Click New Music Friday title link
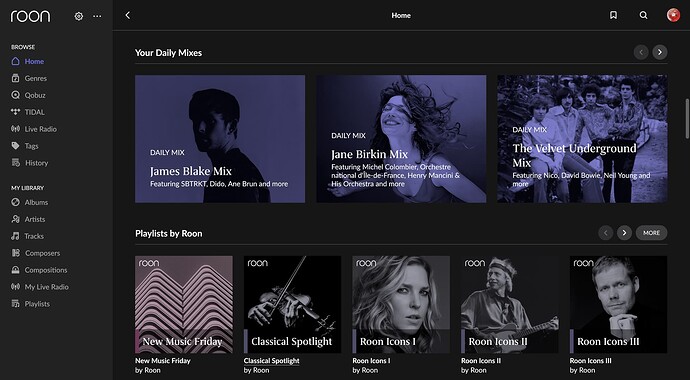The image size is (690, 380). click(x=163, y=361)
